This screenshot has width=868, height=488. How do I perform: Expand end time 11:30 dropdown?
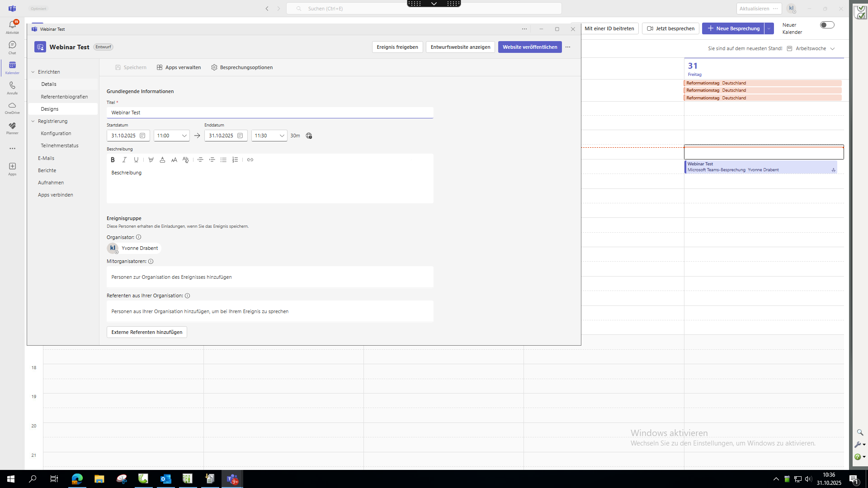pos(282,136)
